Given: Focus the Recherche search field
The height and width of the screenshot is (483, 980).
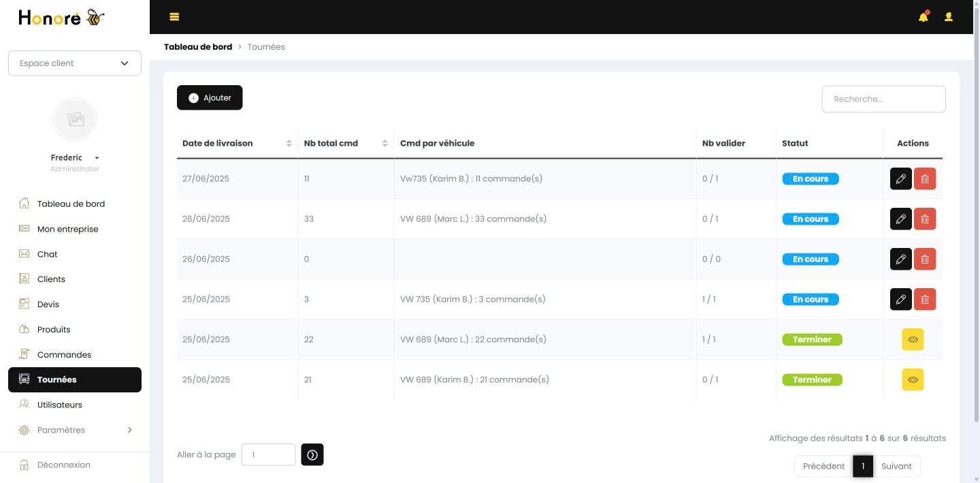Looking at the screenshot, I should tap(883, 99).
